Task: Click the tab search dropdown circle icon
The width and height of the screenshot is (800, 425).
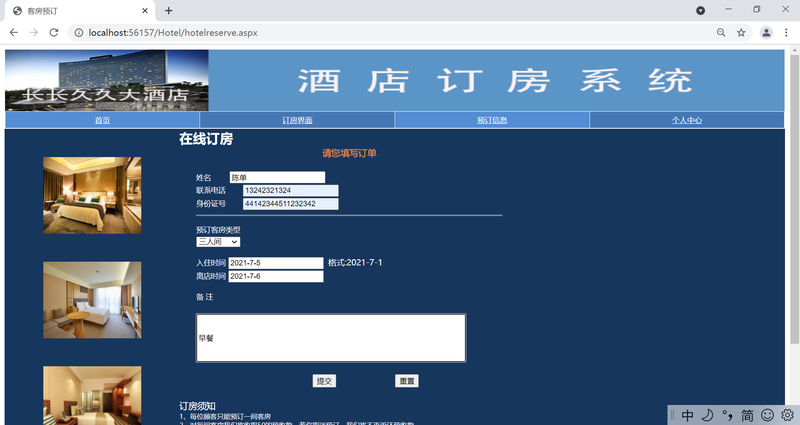Action: pyautogui.click(x=701, y=11)
